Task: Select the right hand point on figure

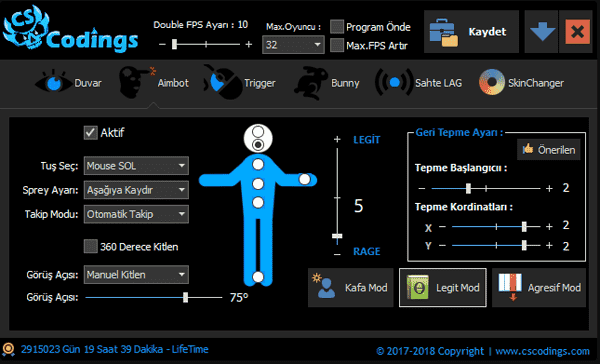Action: (x=305, y=179)
